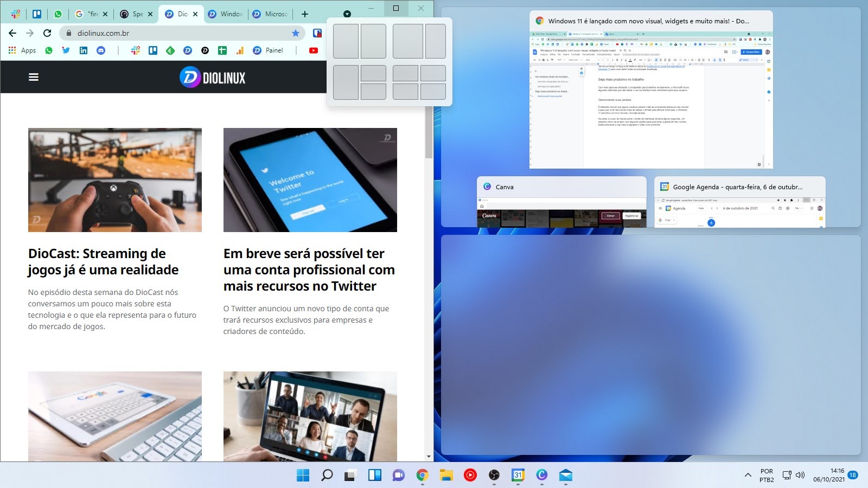The width and height of the screenshot is (868, 488).
Task: Open Google Calendar from the taskbar
Action: [x=517, y=476]
